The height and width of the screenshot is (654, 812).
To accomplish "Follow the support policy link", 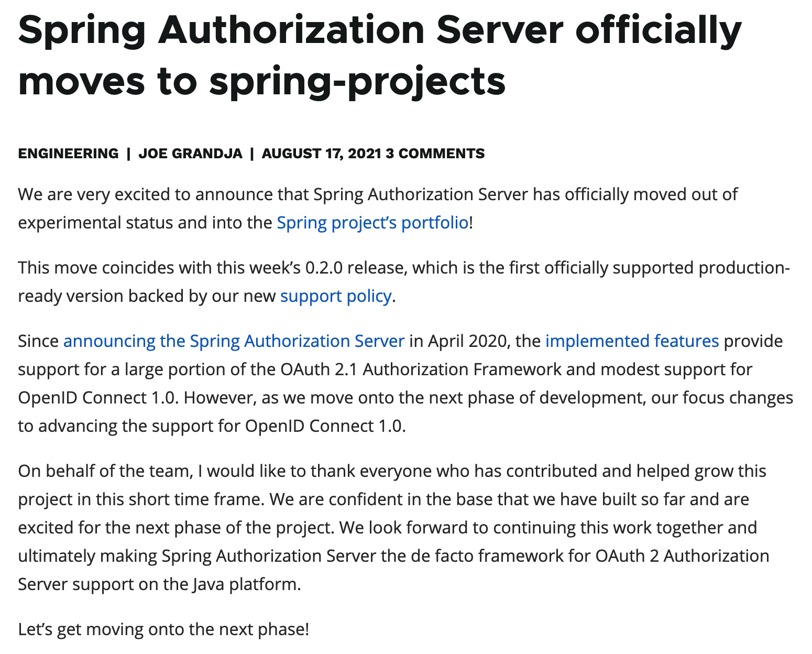I will pos(336,296).
